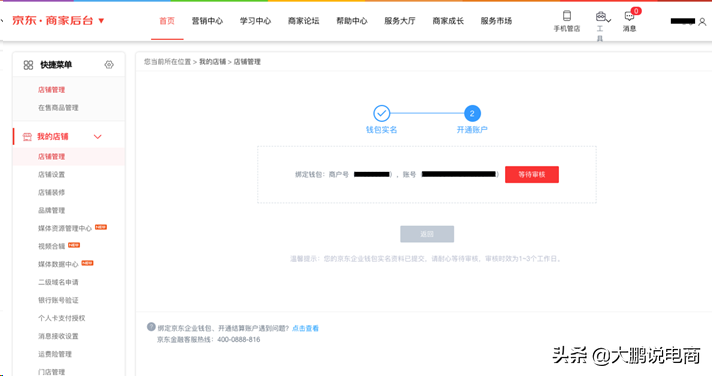Open the 帮助中心 menu

(x=351, y=21)
